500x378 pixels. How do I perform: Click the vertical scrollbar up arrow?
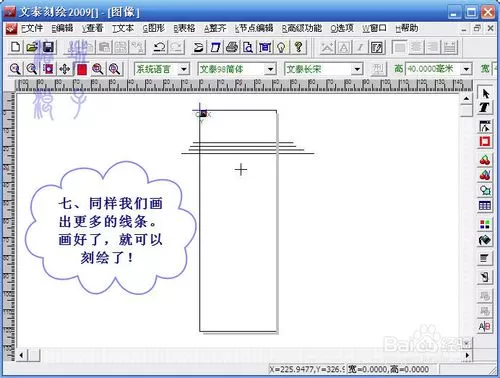tap(466, 99)
